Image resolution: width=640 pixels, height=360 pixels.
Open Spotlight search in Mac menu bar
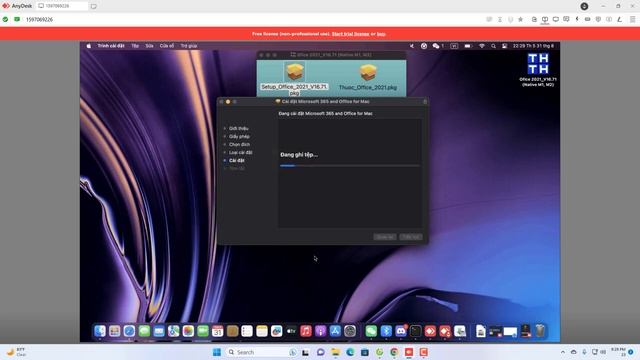pos(493,46)
